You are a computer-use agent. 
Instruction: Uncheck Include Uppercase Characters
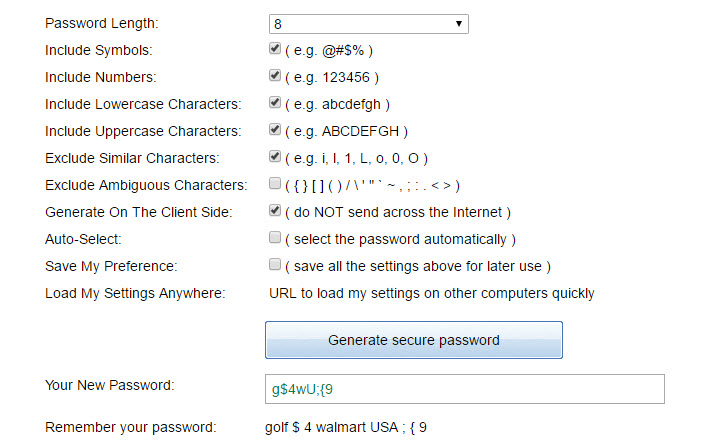pos(275,129)
